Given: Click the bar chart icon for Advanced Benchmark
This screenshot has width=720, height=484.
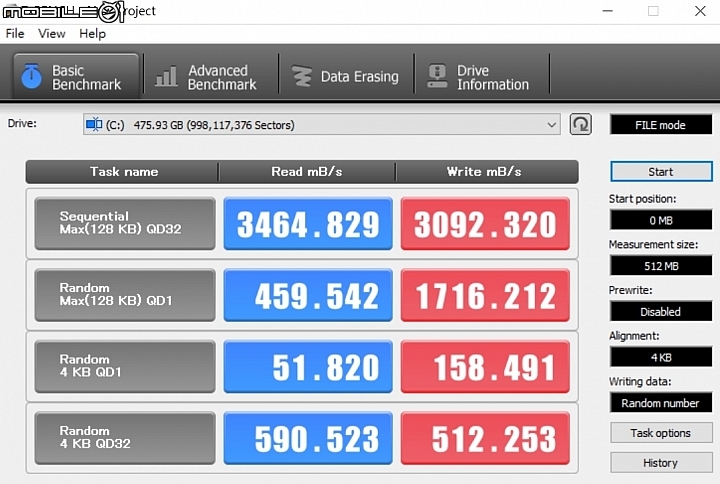Looking at the screenshot, I should pyautogui.click(x=166, y=76).
